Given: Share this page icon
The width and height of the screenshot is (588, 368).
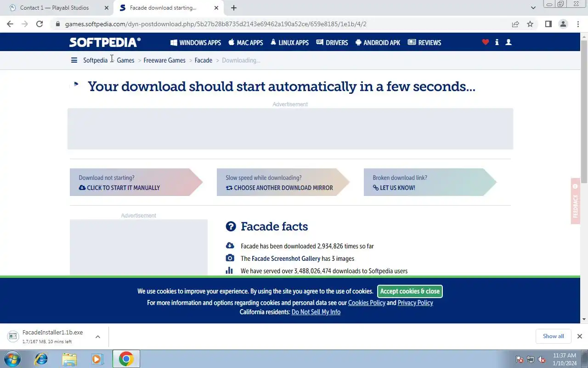Looking at the screenshot, I should pos(515,24).
